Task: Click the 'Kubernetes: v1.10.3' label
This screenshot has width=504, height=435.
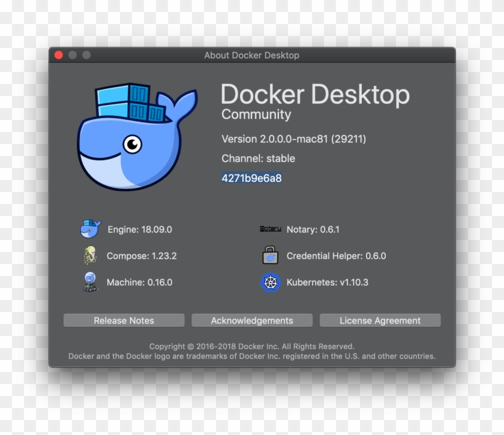Action: coord(328,282)
